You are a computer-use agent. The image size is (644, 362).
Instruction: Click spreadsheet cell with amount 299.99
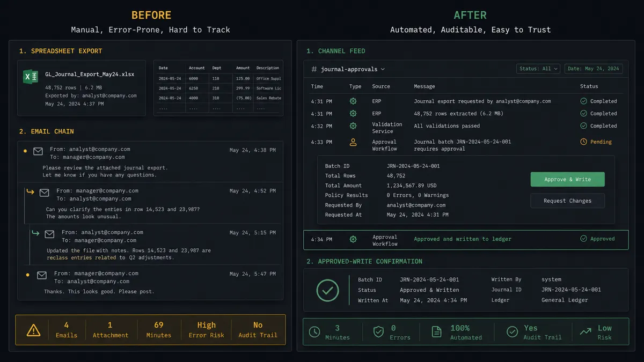pos(243,88)
